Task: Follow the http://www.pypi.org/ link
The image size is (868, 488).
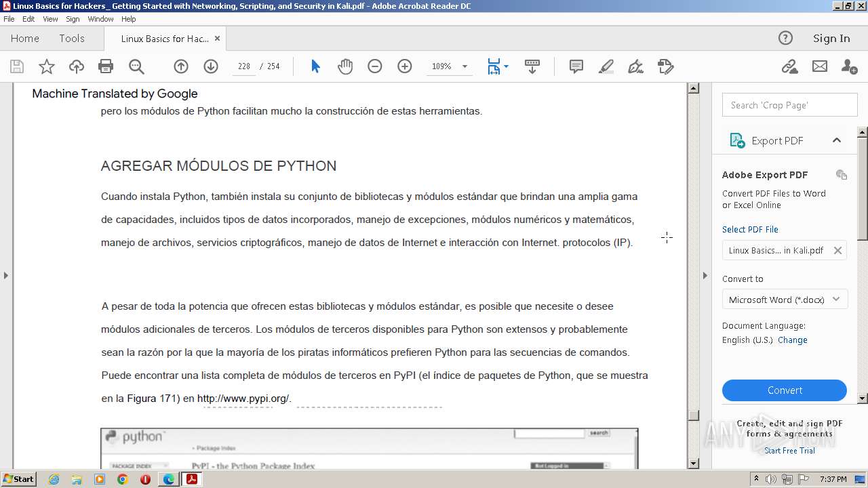Action: [x=244, y=399]
